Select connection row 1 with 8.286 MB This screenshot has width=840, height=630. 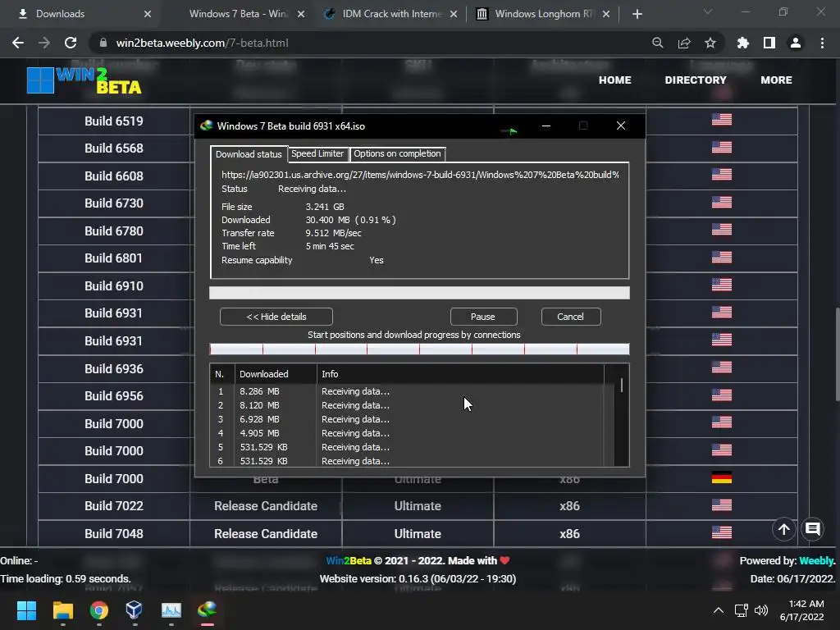[x=407, y=391]
